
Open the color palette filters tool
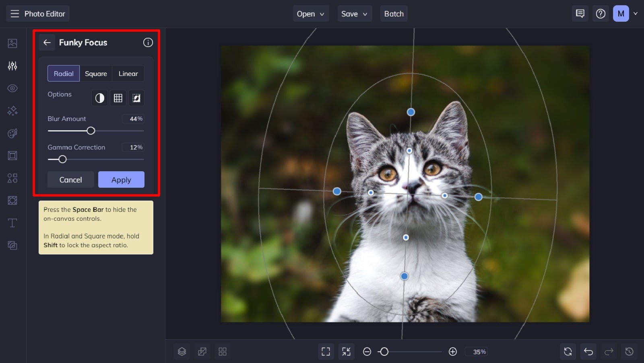click(x=12, y=133)
